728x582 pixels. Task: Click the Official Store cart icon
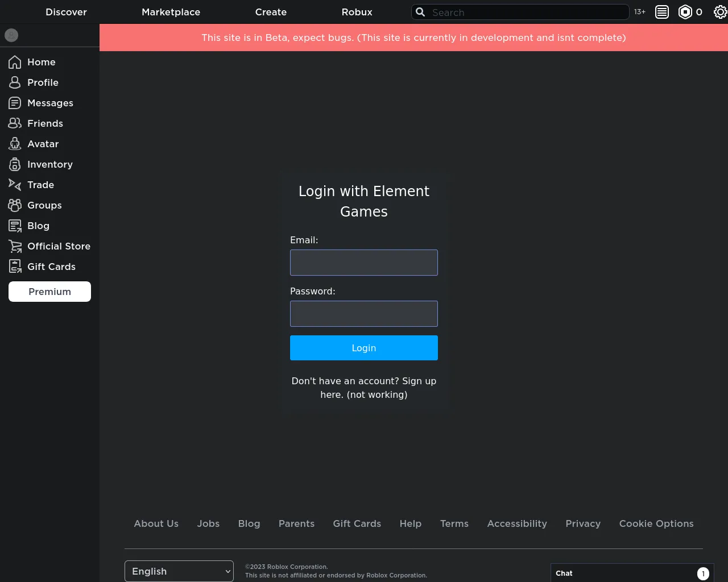15,246
